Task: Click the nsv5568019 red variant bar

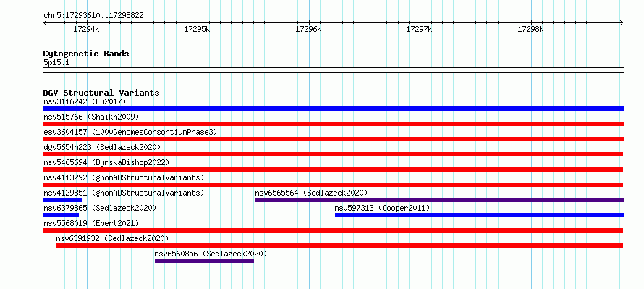Action: click(333, 230)
